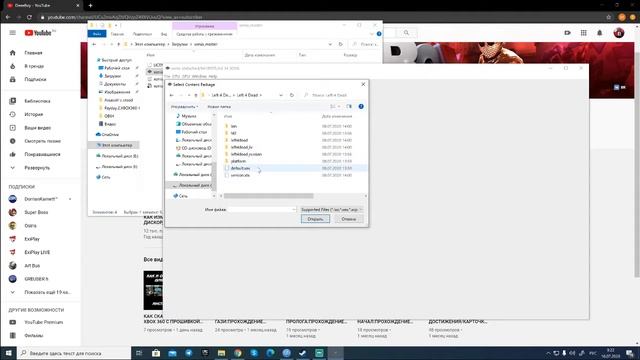
Task: Click Новая папка in the dialog toolbar
Action: coord(219,107)
